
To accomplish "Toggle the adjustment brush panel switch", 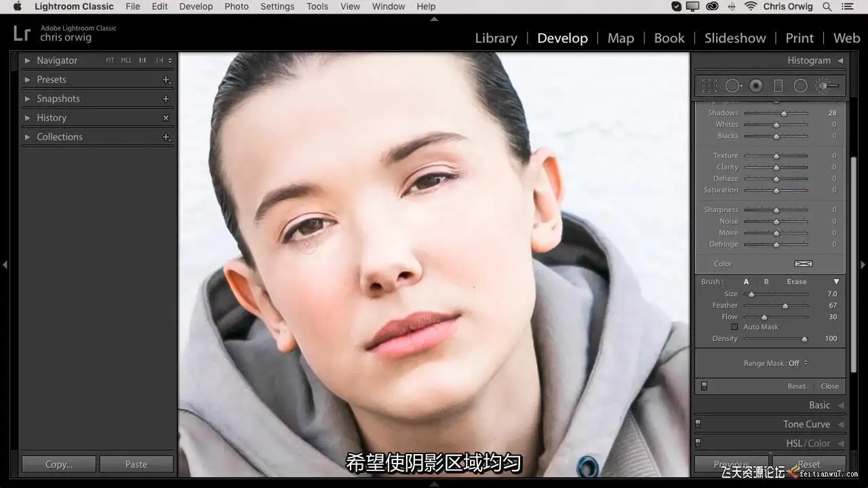I will (704, 386).
